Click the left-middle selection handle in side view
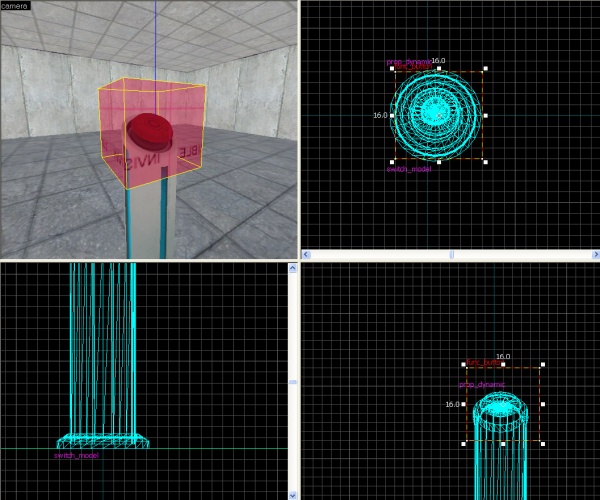This screenshot has width=600, height=500. click(x=464, y=404)
